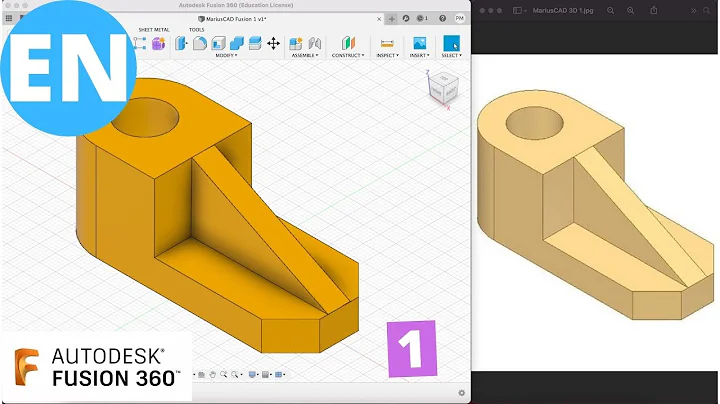Click the ViewCube in the Fusion viewport
Screen dimensions: 720x404
tap(444, 88)
